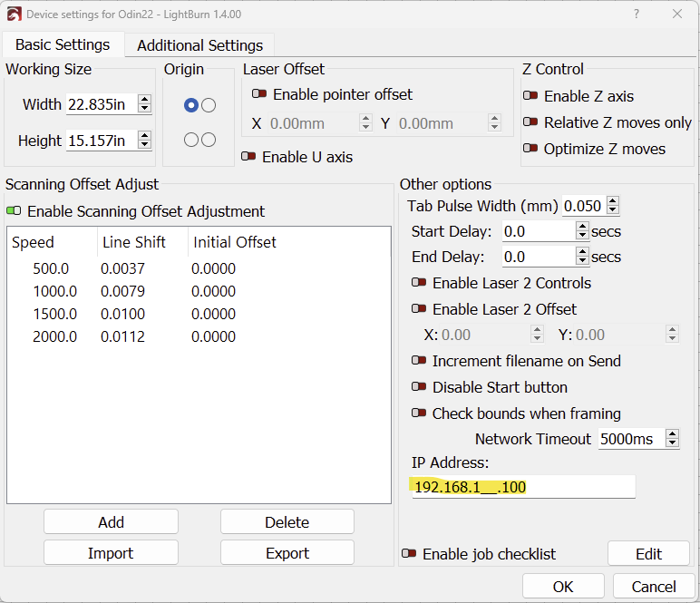Click the Network Timeout 5000ms field

coord(632,439)
